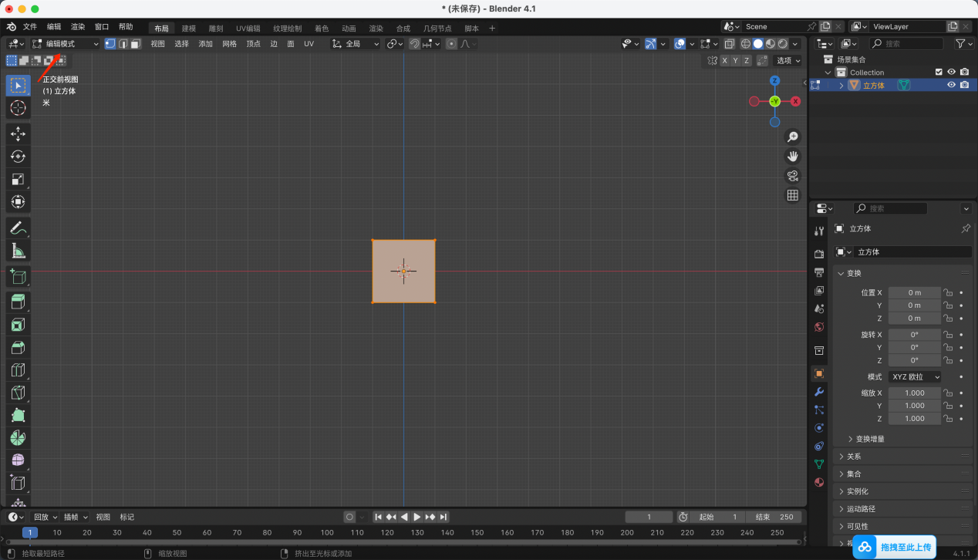Click the play animation button
The height and width of the screenshot is (560, 978).
click(417, 517)
